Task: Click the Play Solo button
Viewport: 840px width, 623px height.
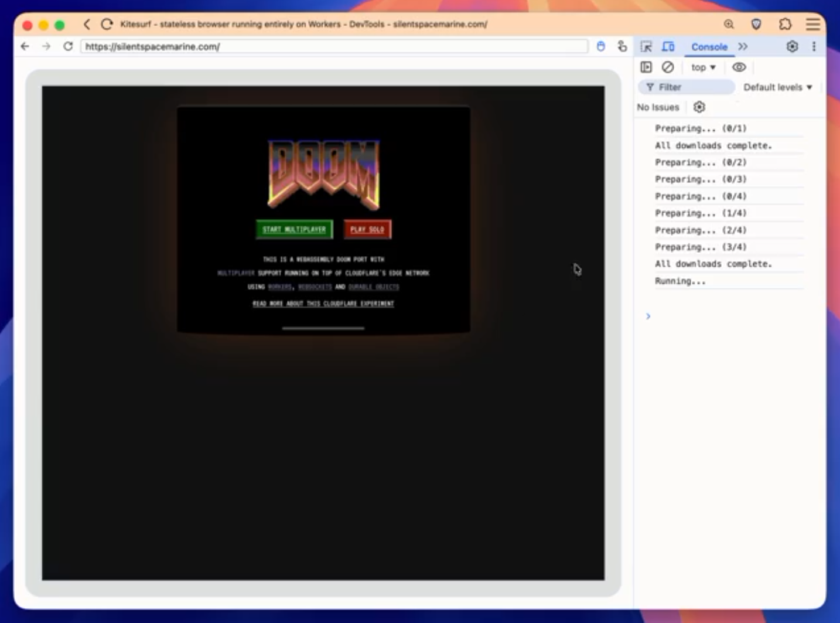Action: coord(367,229)
